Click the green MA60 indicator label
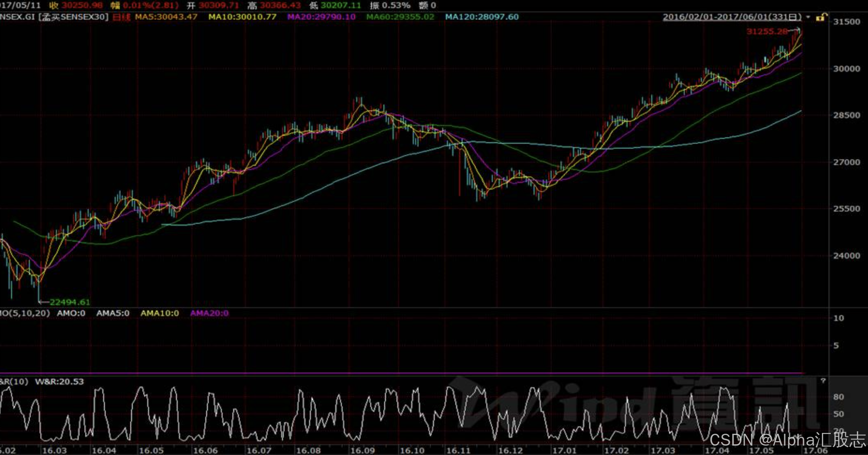 [400, 17]
